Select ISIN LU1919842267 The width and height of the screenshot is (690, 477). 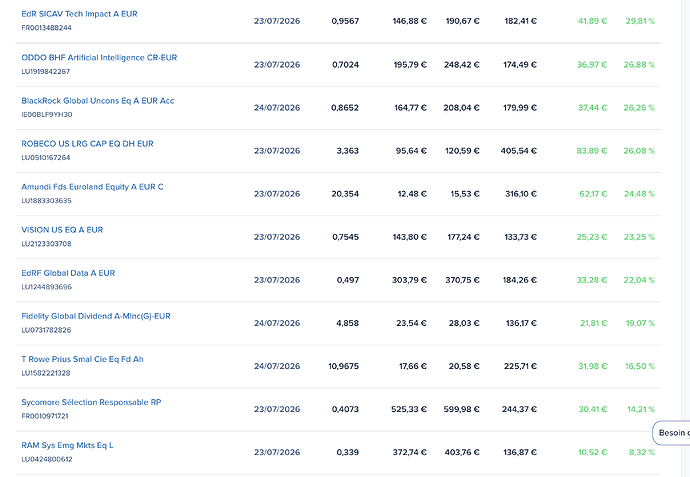[46, 71]
